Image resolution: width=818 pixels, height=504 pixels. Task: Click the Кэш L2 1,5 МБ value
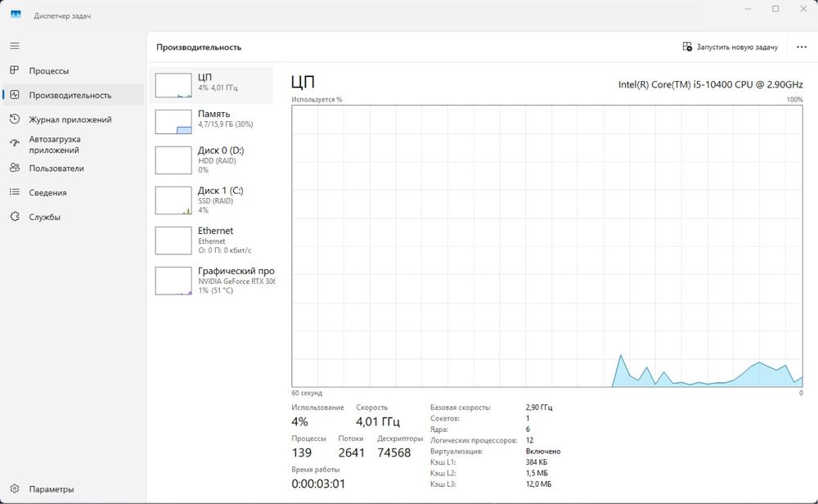coord(537,473)
